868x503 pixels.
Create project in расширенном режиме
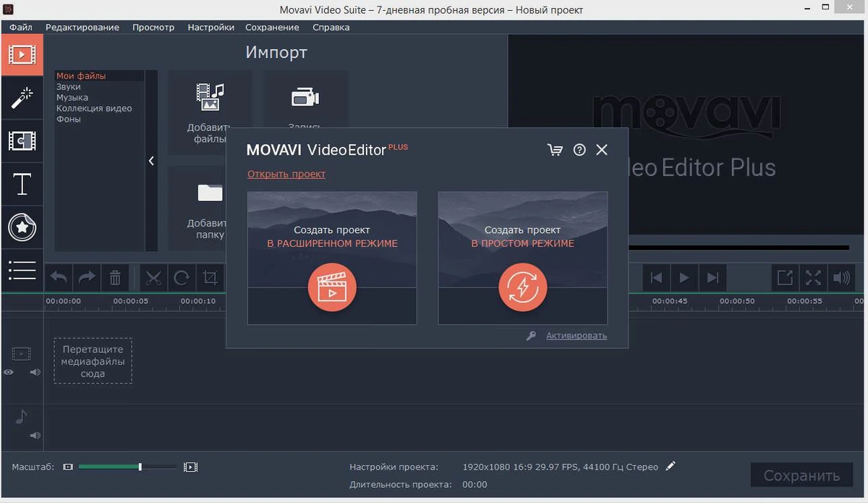[x=332, y=258]
